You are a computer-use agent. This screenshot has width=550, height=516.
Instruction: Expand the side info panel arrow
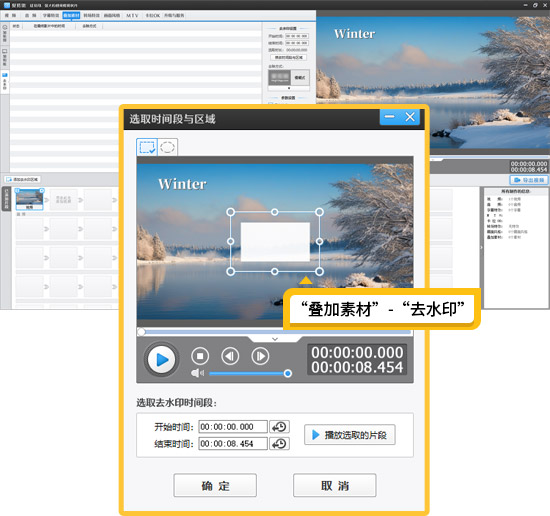[482, 248]
